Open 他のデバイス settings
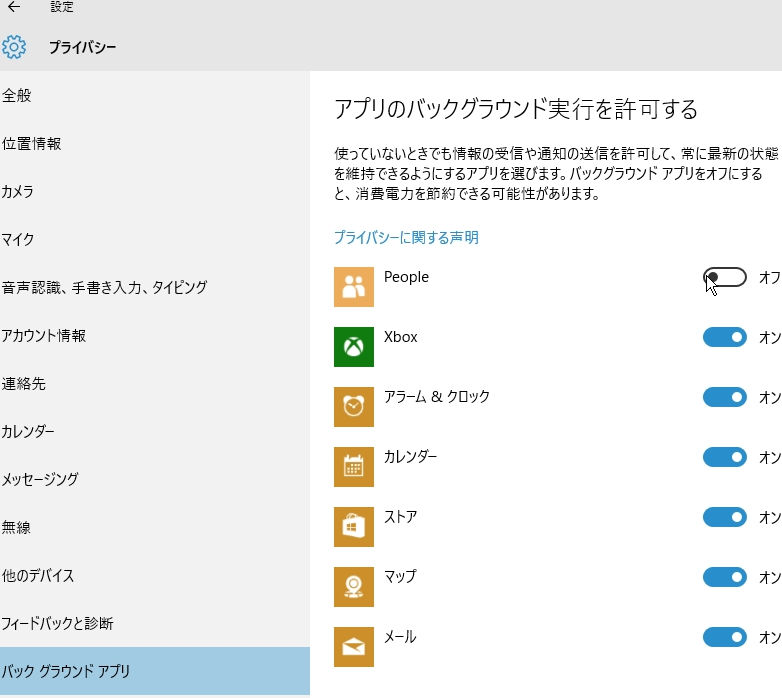This screenshot has width=782, height=698. (155, 575)
